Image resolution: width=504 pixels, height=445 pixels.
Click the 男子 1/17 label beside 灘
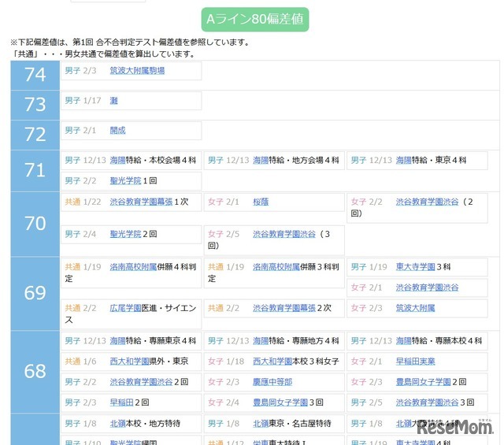point(83,101)
